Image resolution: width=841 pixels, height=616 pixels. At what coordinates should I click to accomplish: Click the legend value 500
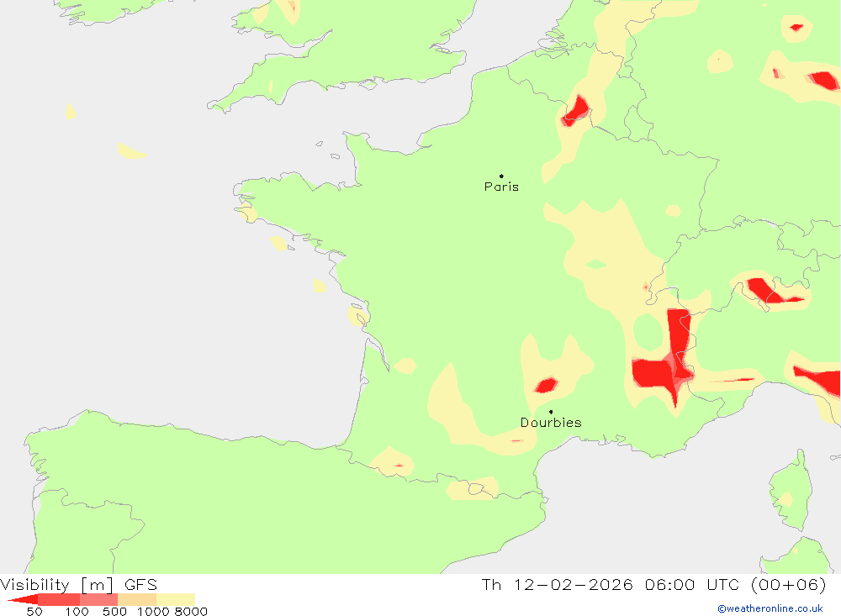coord(114,612)
